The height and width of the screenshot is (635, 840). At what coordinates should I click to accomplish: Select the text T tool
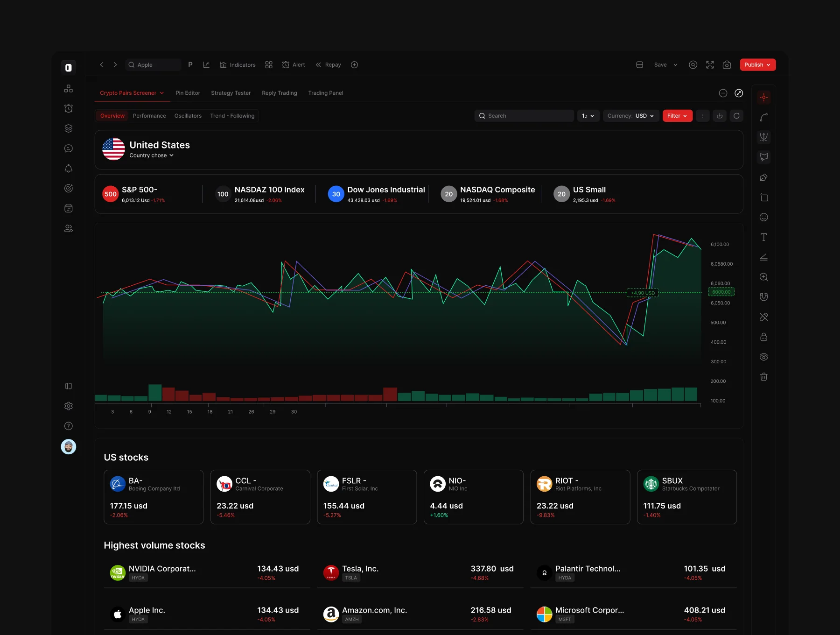coord(764,237)
